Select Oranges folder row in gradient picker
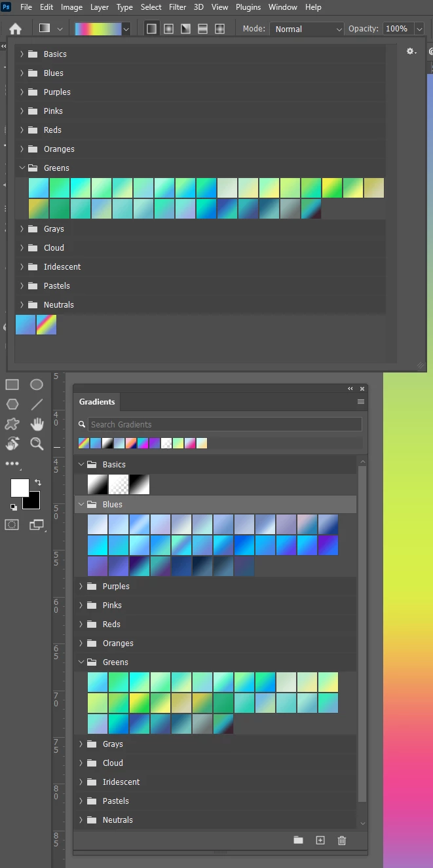This screenshot has height=868, width=433. click(x=200, y=149)
